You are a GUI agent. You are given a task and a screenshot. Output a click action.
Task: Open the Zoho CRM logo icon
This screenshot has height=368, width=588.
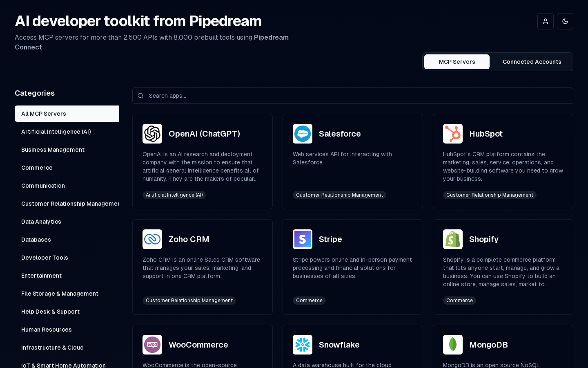(x=152, y=239)
